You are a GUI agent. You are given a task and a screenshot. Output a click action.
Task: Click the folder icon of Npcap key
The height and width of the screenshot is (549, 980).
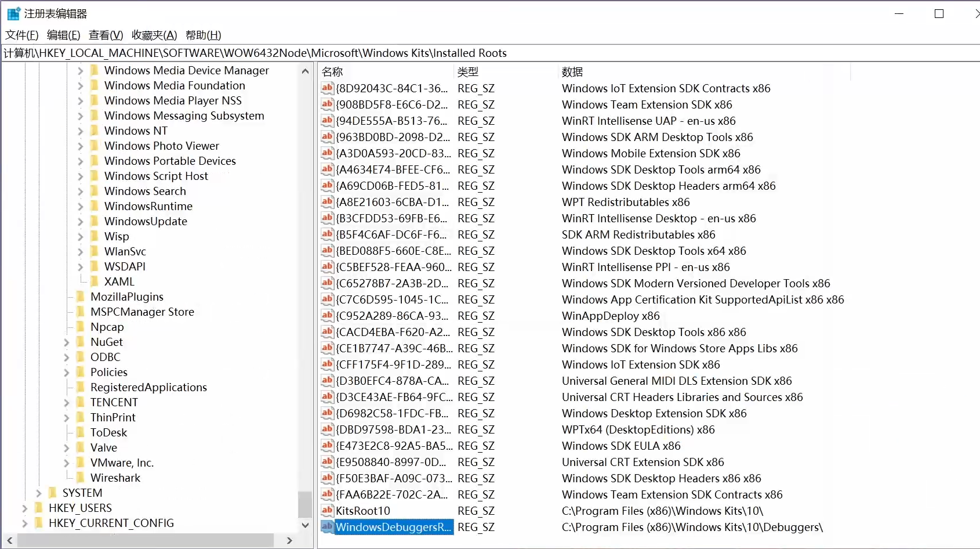click(x=81, y=327)
